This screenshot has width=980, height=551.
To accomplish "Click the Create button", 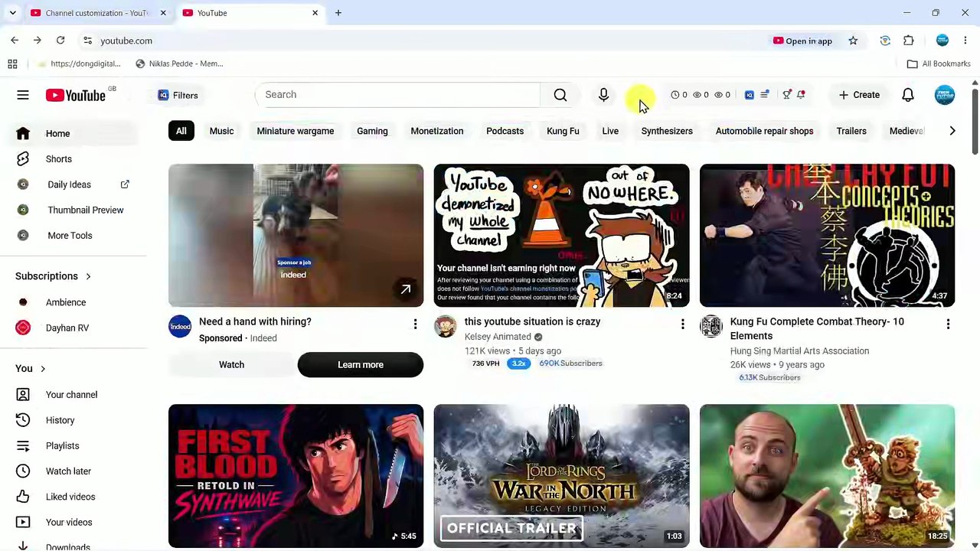I will click(859, 95).
